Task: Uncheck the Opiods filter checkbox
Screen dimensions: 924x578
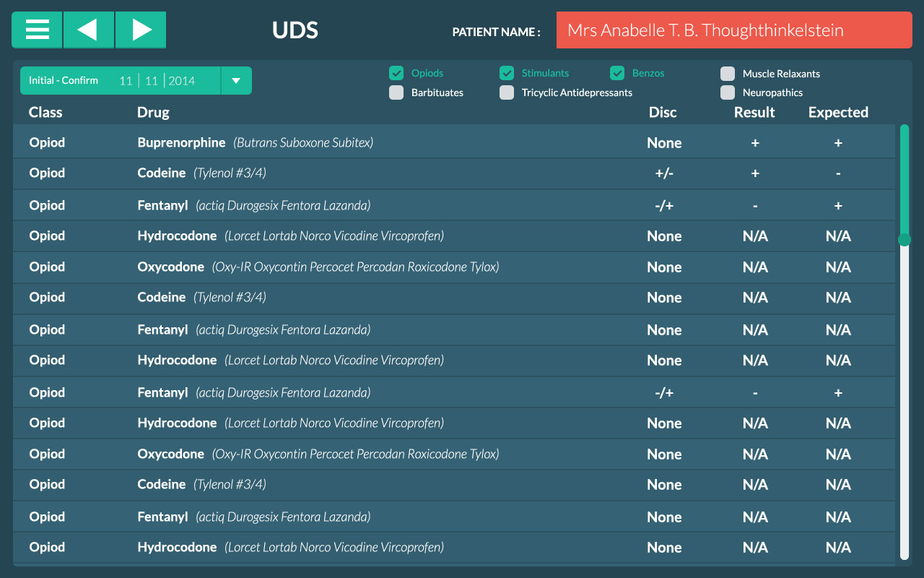Action: [x=396, y=73]
